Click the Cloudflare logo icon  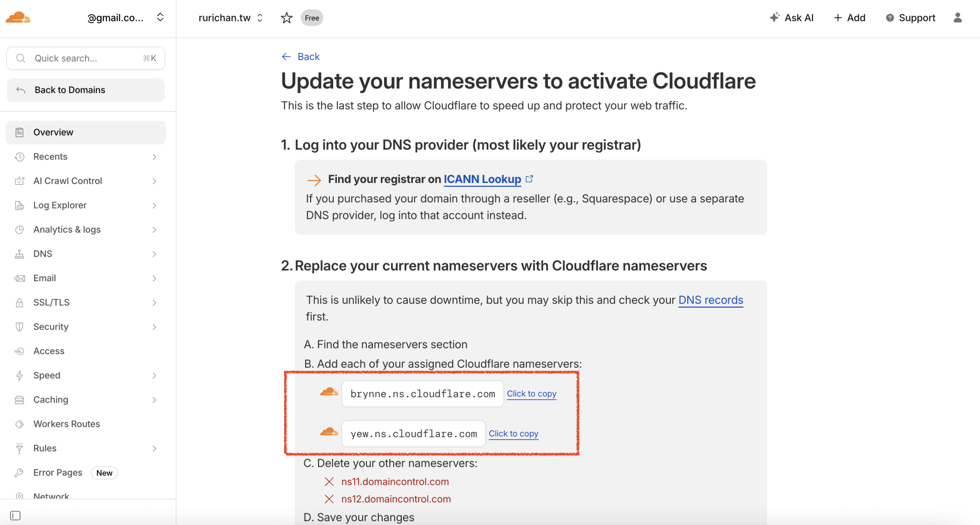point(18,18)
